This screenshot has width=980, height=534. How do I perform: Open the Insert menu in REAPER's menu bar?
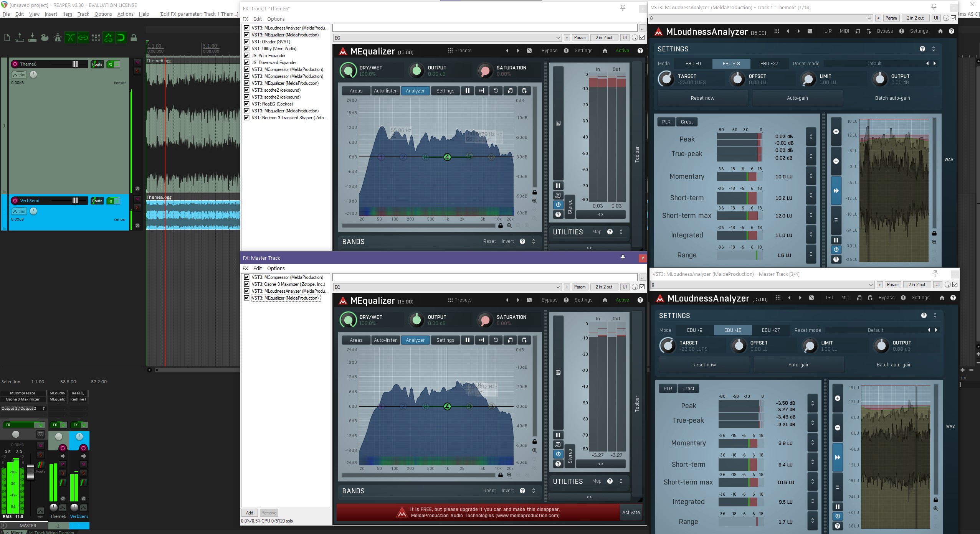click(x=51, y=14)
